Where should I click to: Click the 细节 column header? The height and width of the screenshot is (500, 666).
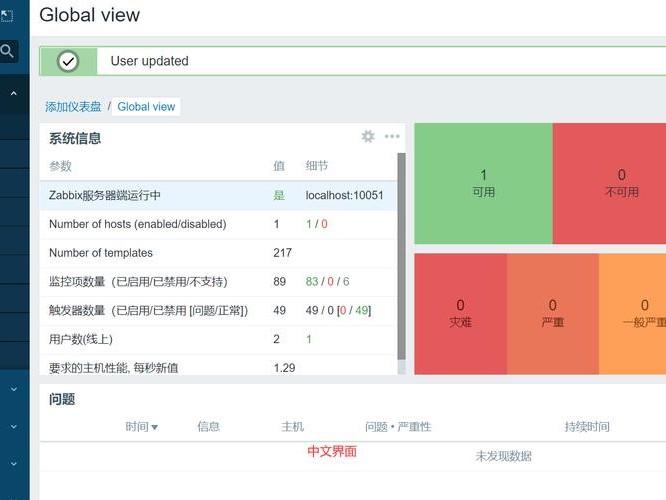click(x=317, y=166)
